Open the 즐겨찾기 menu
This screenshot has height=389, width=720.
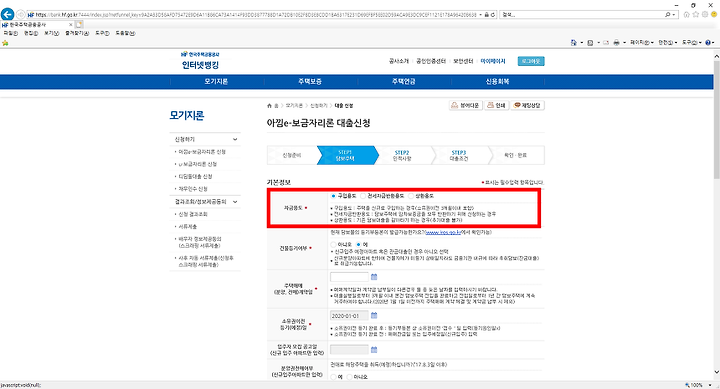(x=77, y=33)
